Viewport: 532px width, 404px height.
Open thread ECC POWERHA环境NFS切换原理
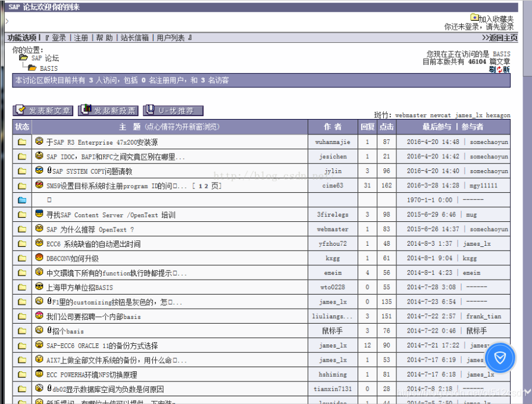[x=92, y=375]
